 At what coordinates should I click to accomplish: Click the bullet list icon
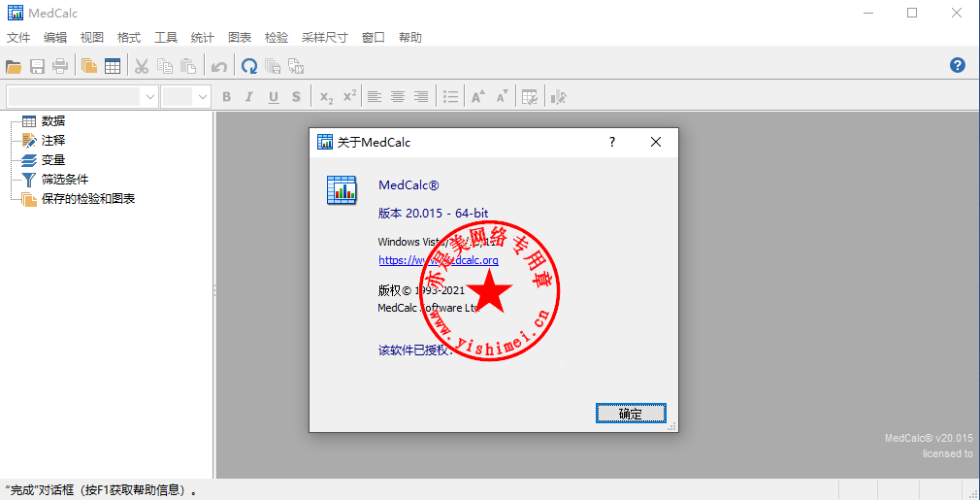pyautogui.click(x=450, y=97)
